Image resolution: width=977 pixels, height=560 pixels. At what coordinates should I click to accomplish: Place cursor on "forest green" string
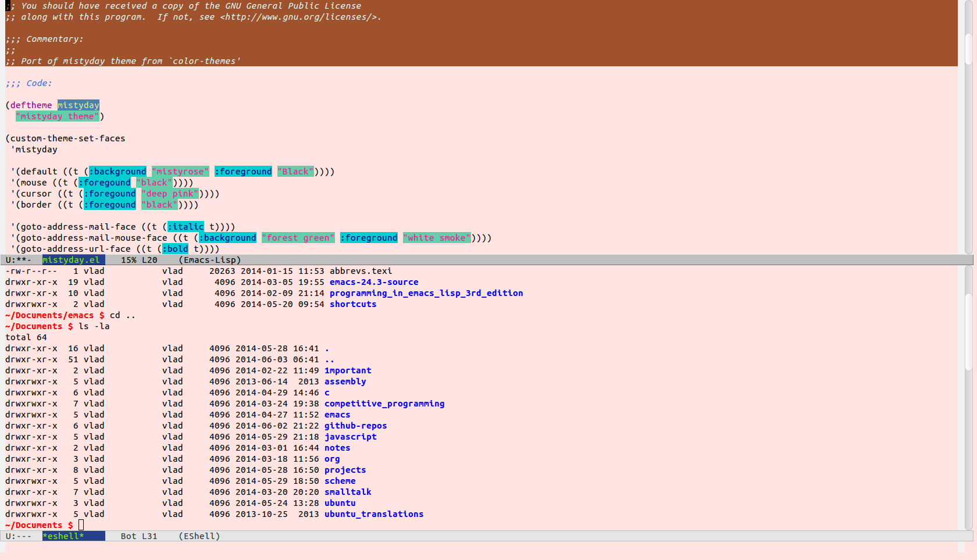click(298, 238)
